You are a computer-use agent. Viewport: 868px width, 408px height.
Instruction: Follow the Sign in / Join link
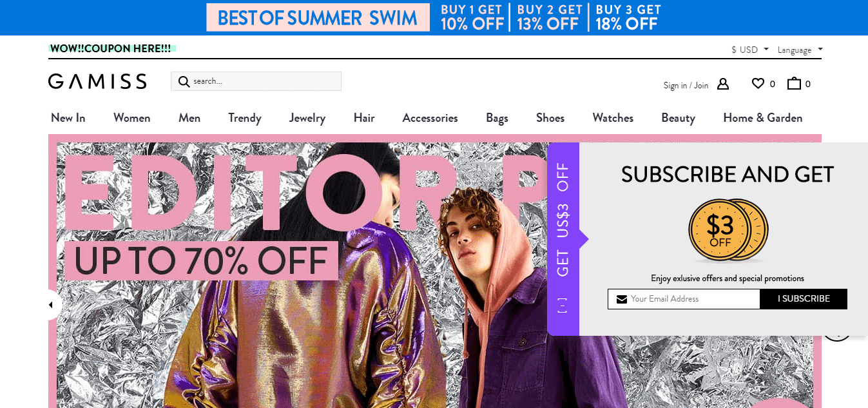tap(686, 85)
